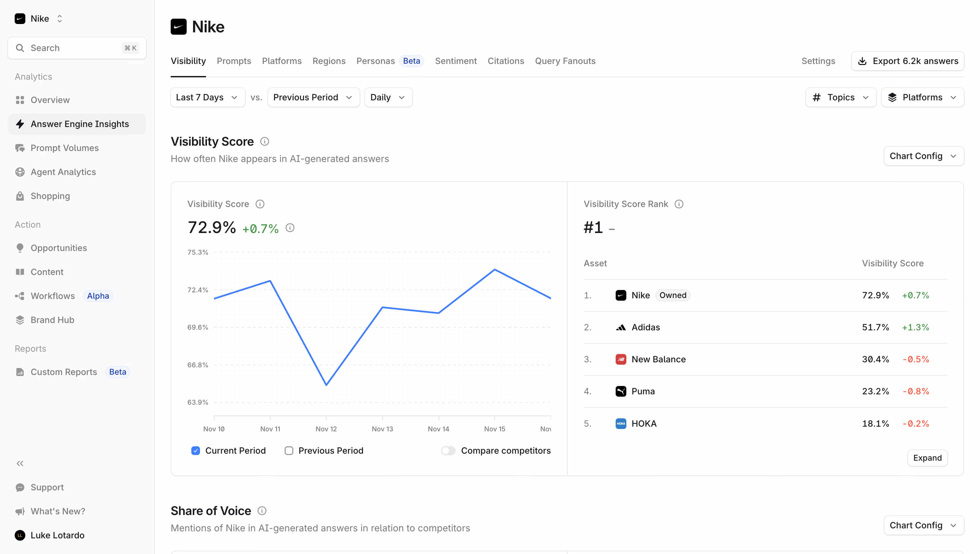The width and height of the screenshot is (980, 554).
Task: Click the Workflows node icon
Action: tap(20, 296)
